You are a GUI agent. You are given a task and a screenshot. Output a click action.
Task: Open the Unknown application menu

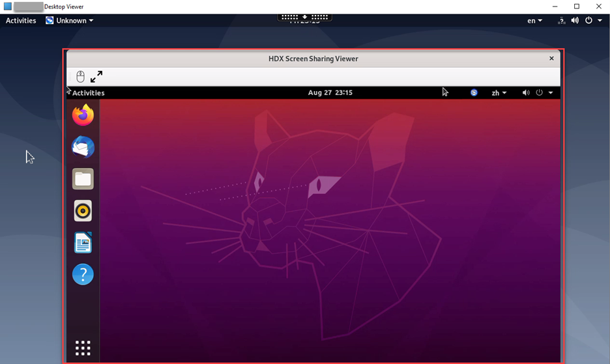pyautogui.click(x=70, y=21)
